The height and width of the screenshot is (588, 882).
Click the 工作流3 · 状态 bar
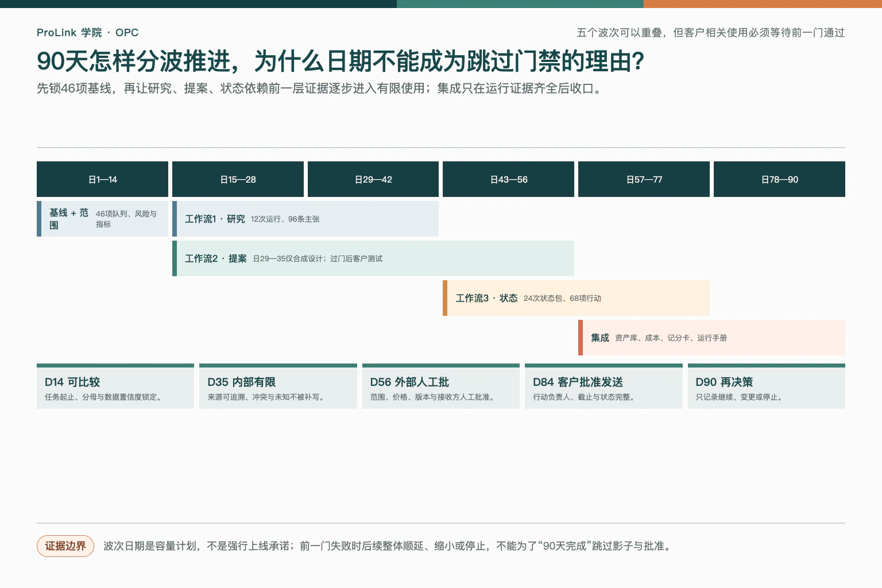[576, 298]
